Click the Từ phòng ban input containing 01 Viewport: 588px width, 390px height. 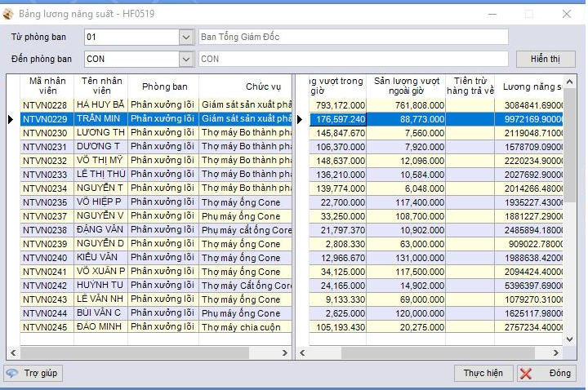132,37
